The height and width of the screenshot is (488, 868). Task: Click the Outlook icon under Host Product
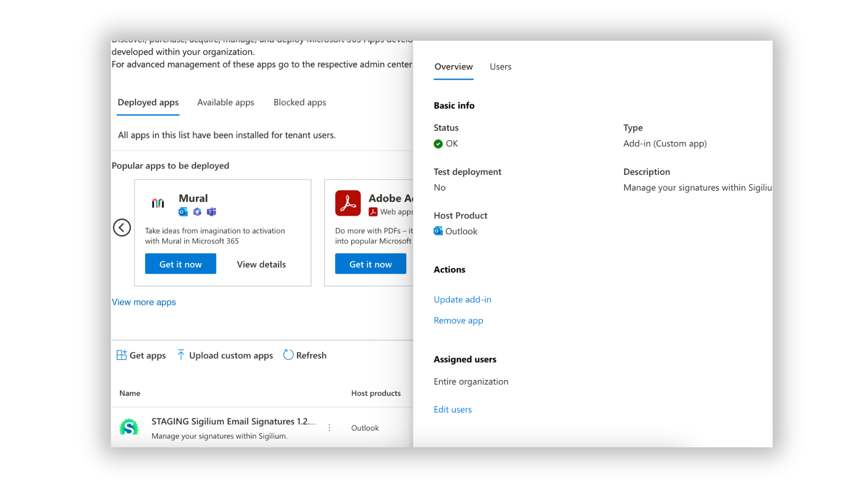438,231
